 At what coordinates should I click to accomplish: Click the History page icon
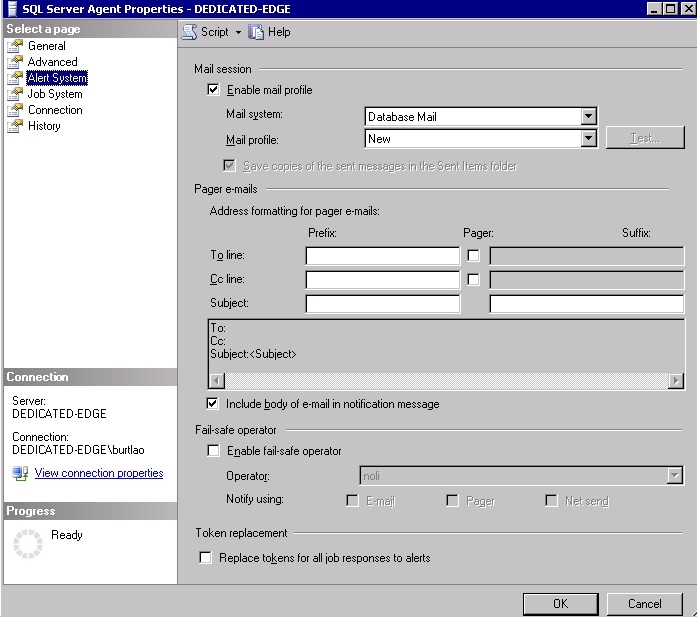pyautogui.click(x=15, y=126)
